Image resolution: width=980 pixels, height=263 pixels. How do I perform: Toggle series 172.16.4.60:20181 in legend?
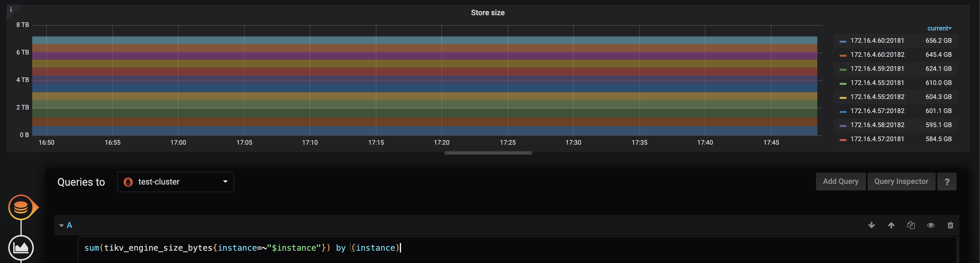coord(877,41)
